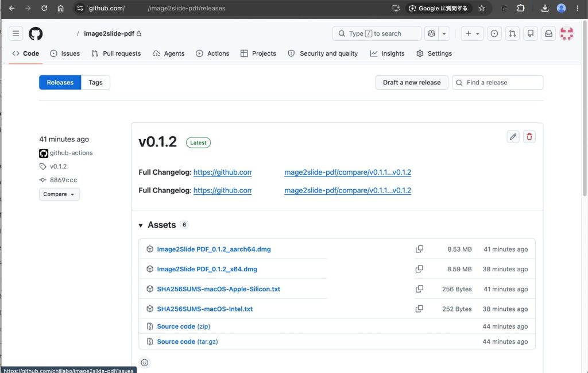The height and width of the screenshot is (373, 588).
Task: Open pull requests icon in header
Action: pos(512,33)
